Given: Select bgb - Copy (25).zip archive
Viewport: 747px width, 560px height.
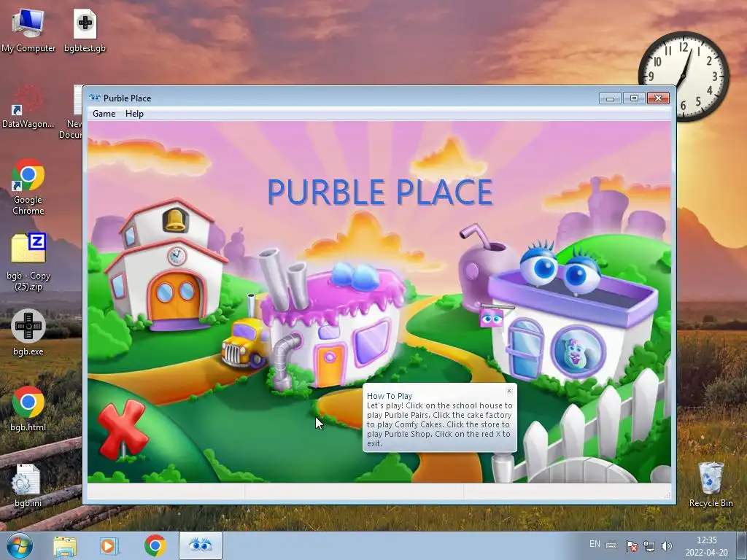Looking at the screenshot, I should point(28,262).
